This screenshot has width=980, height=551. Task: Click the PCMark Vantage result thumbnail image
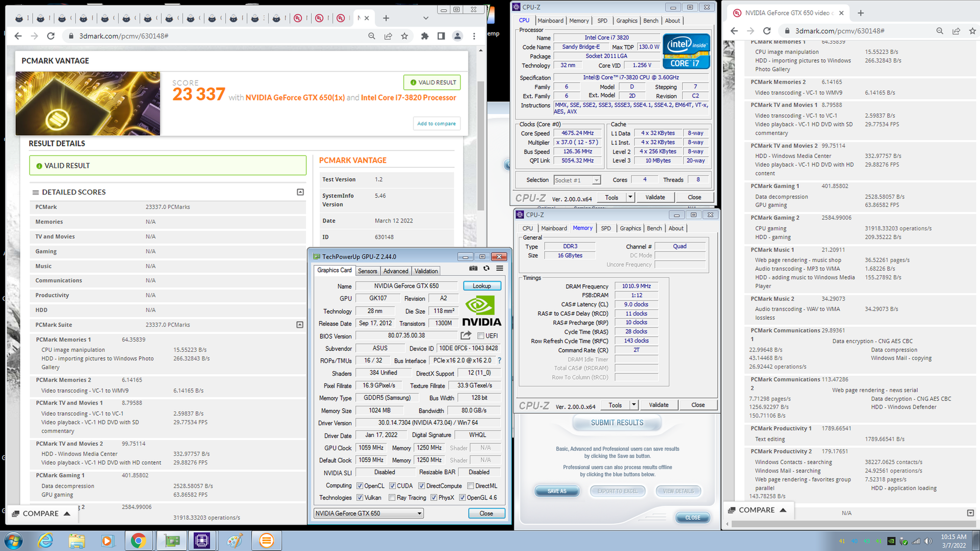pyautogui.click(x=88, y=103)
